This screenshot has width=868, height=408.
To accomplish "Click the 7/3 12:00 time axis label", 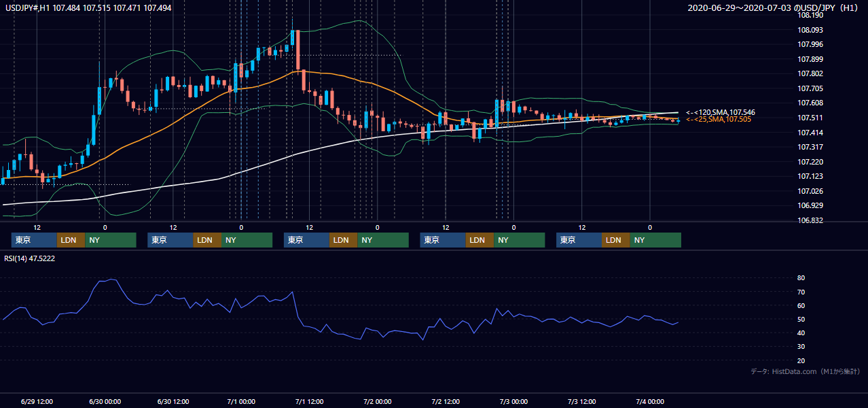I will point(581,401).
